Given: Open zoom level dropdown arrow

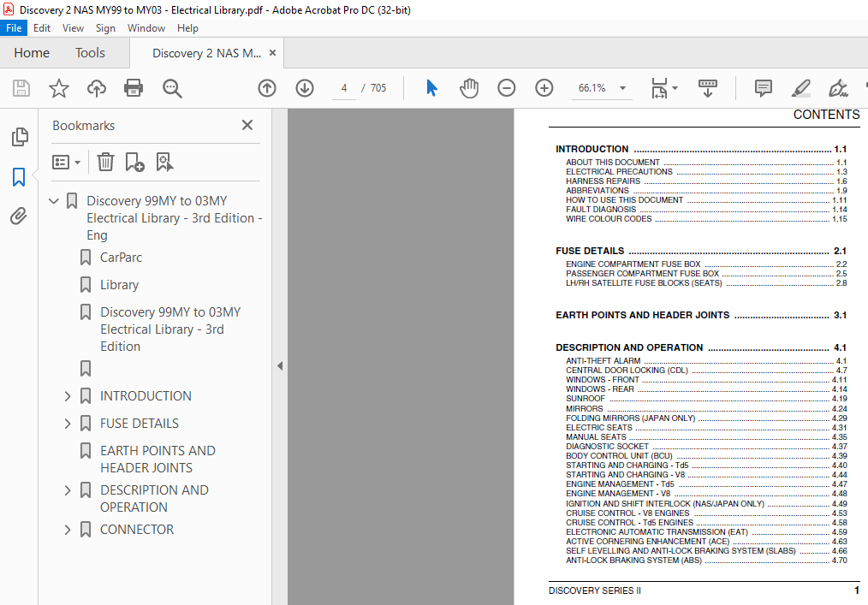Looking at the screenshot, I should (623, 88).
